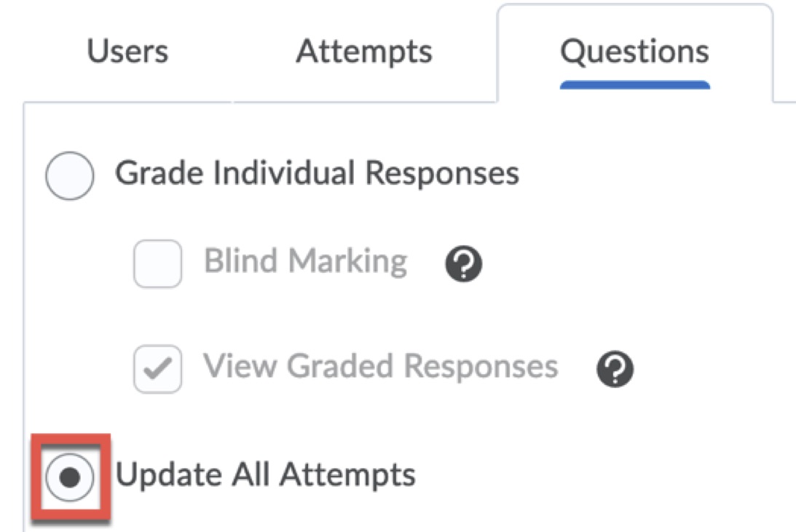Viewport: 796px width, 532px height.
Task: Uncheck the View Graded Responses checkbox
Action: (x=157, y=369)
